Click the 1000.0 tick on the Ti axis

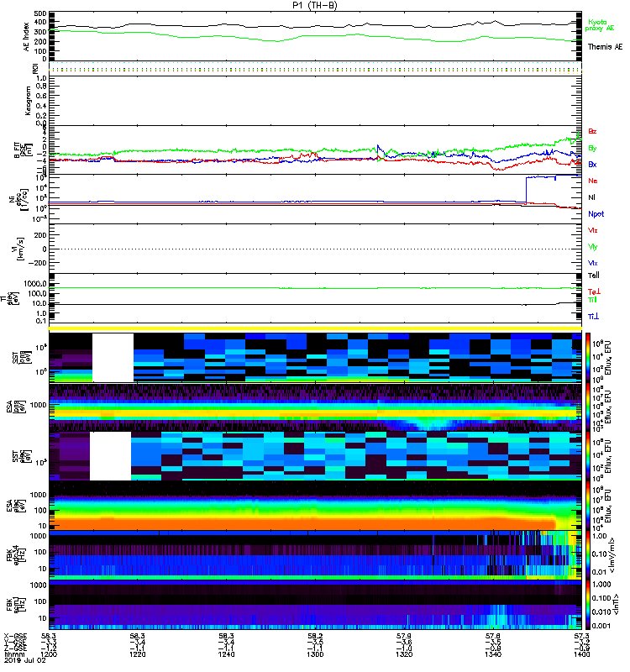point(35,284)
